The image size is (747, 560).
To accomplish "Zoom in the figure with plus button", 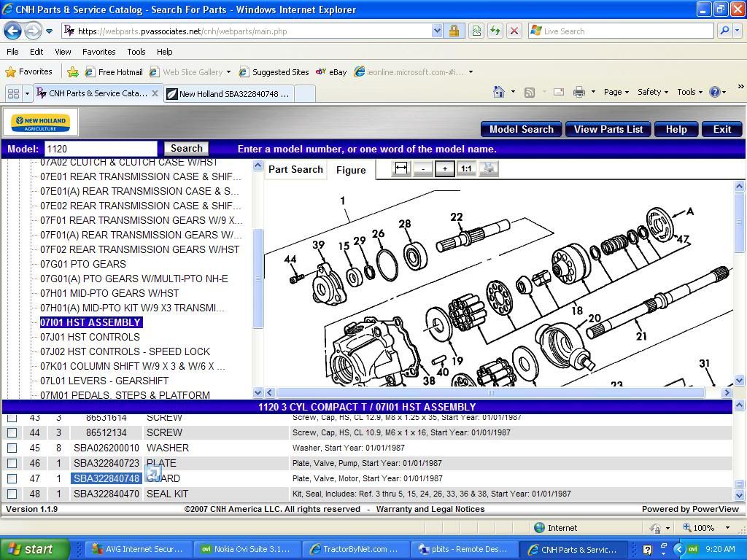I will point(445,168).
